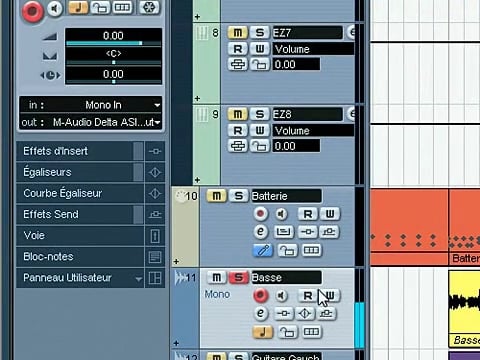Open the Effets d'Insert tab

(80, 151)
